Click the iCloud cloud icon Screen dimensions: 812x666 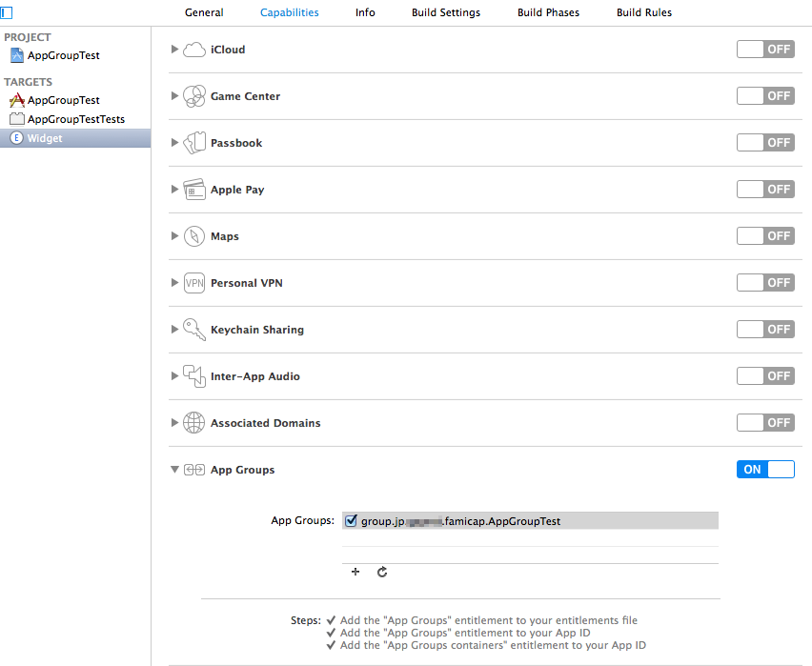[x=194, y=50]
